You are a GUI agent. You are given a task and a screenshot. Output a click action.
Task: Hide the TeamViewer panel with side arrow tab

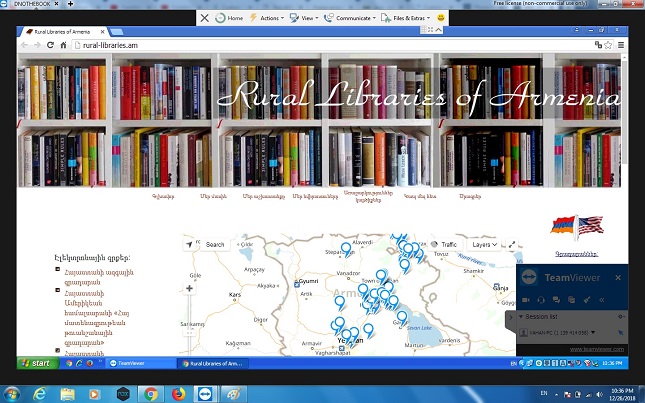tap(510, 317)
